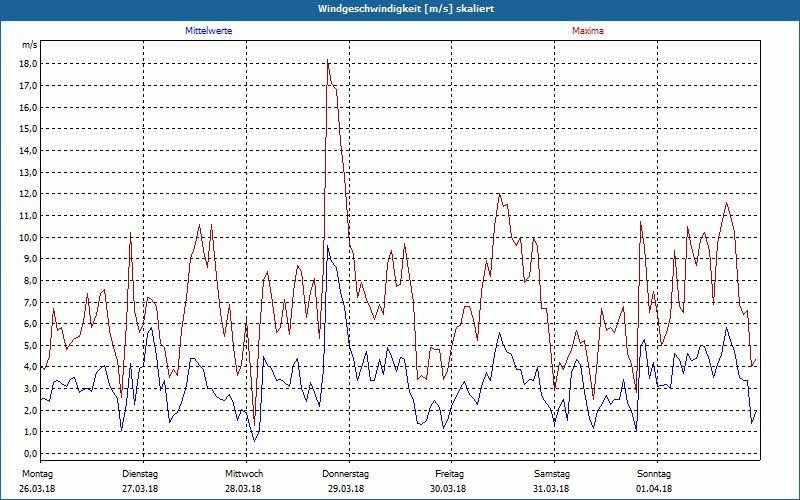
Task: Select the 4,0 y-axis value
Action: [31, 367]
